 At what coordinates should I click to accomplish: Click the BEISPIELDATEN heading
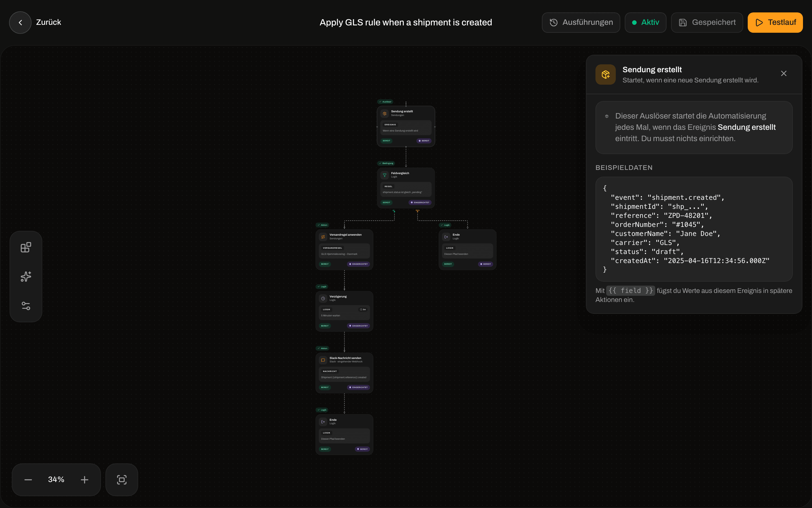coord(624,168)
